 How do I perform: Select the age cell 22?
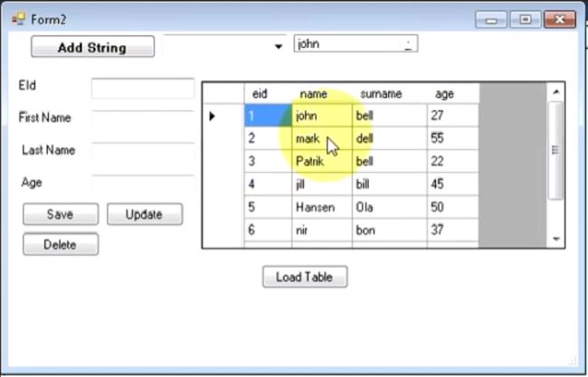click(x=452, y=162)
